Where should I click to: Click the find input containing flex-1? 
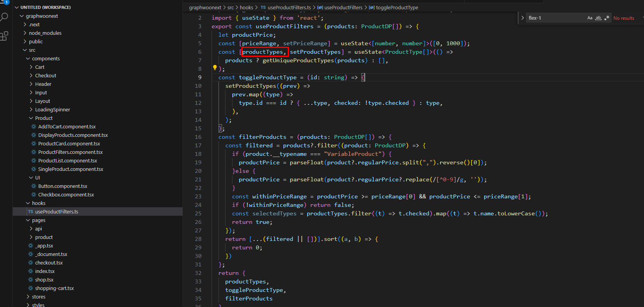(x=555, y=18)
